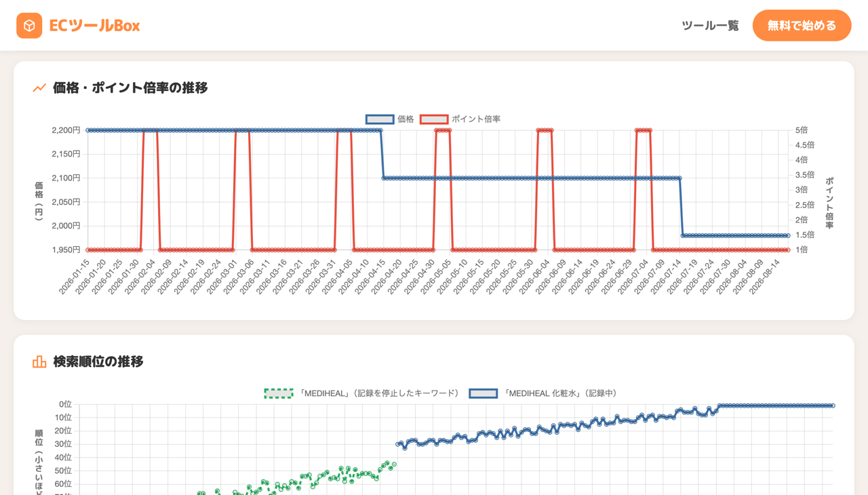Click the 0位 rank axis label

(x=65, y=404)
